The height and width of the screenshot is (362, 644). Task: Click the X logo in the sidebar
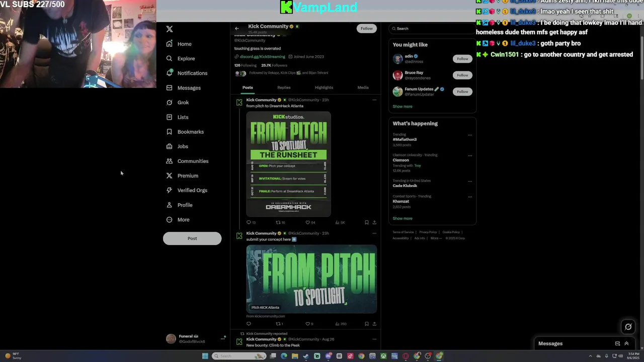click(x=170, y=29)
